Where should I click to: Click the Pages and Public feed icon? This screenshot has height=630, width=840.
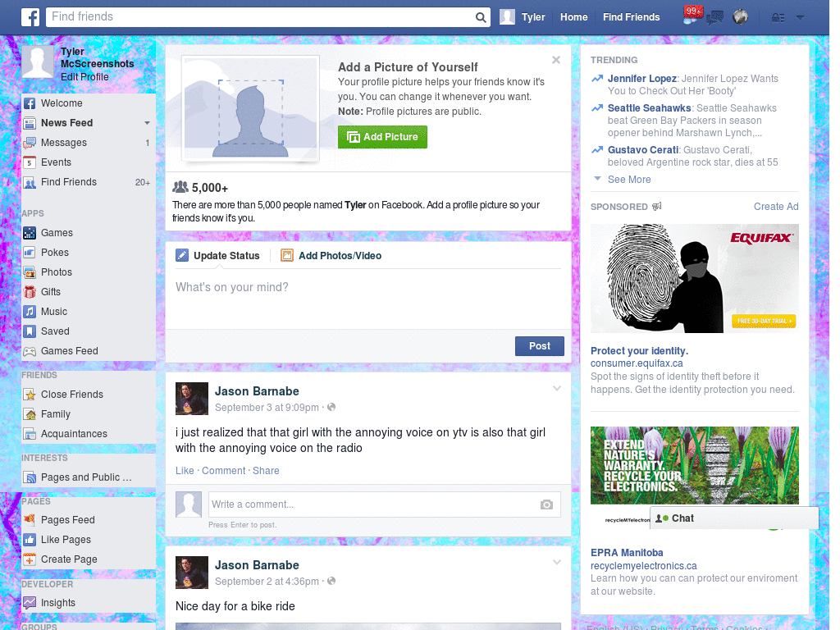(x=30, y=477)
